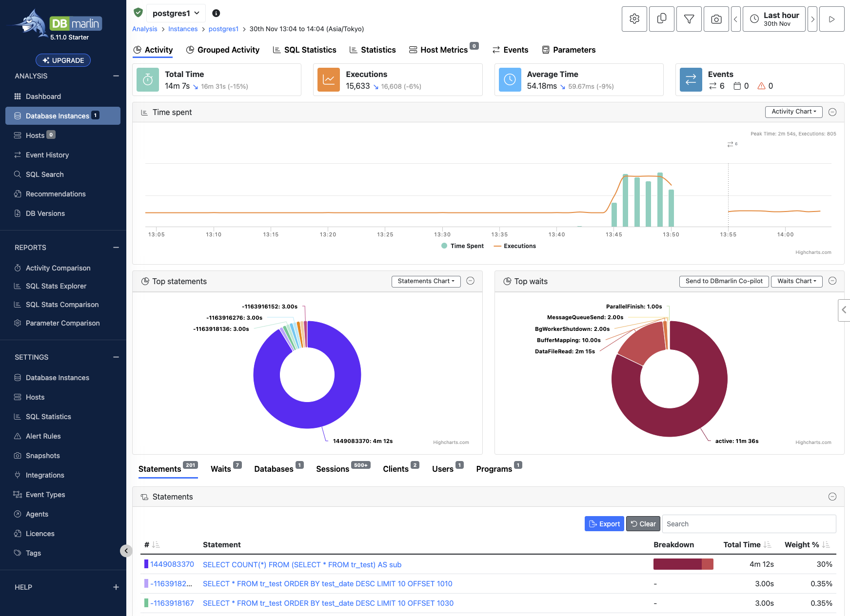Image resolution: width=850 pixels, height=616 pixels.
Task: Open the postgres1 instance dropdown
Action: [176, 13]
